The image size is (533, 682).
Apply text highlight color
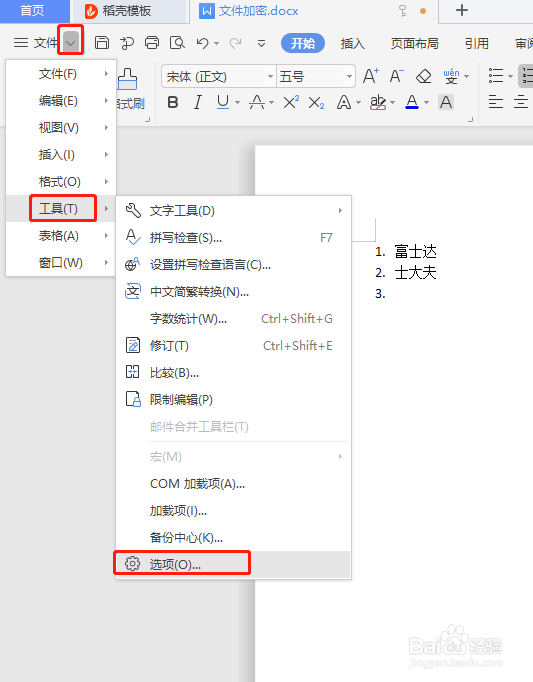tap(378, 103)
